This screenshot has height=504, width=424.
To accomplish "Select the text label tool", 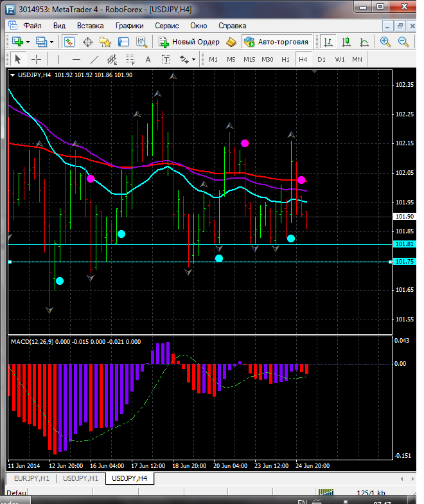I will pos(148,59).
